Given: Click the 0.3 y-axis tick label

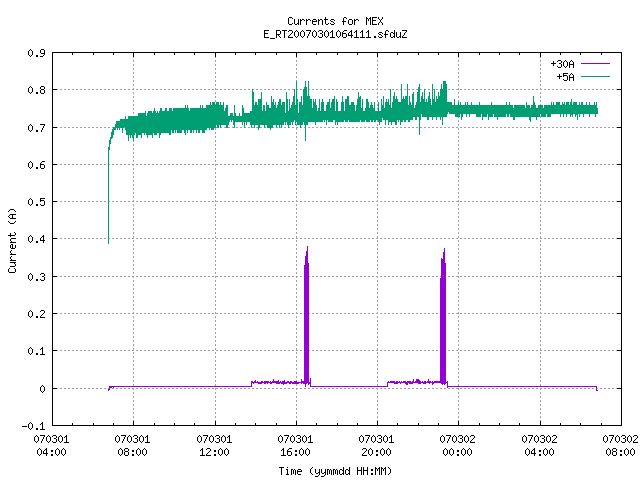Looking at the screenshot, I should pyautogui.click(x=36, y=277).
